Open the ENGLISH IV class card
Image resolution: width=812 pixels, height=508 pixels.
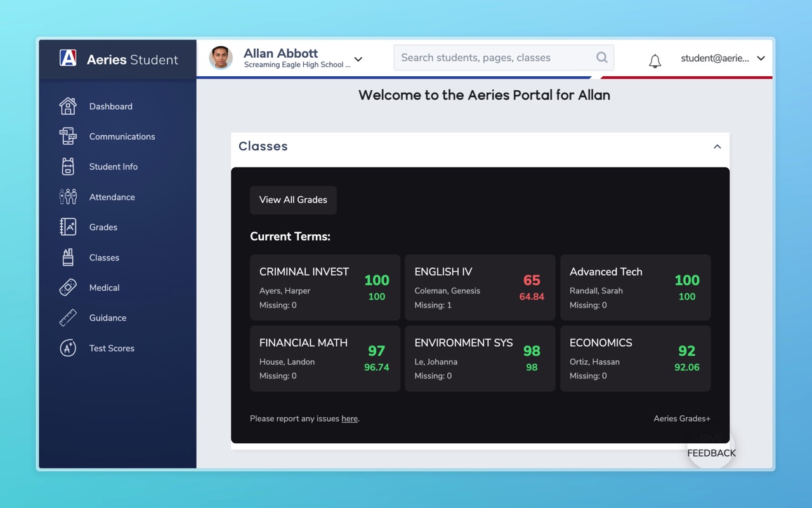click(x=480, y=287)
